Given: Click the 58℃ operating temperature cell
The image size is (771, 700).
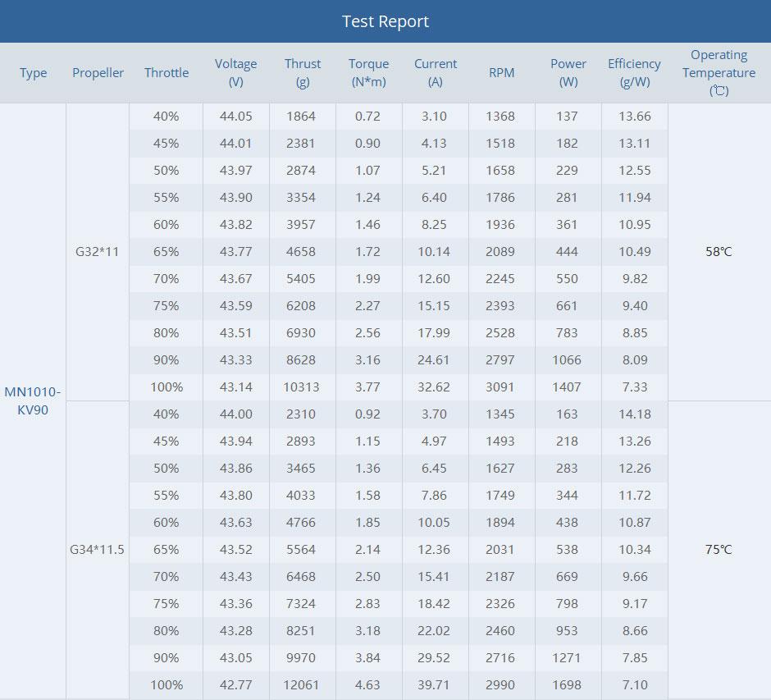Looking at the screenshot, I should pyautogui.click(x=719, y=251).
